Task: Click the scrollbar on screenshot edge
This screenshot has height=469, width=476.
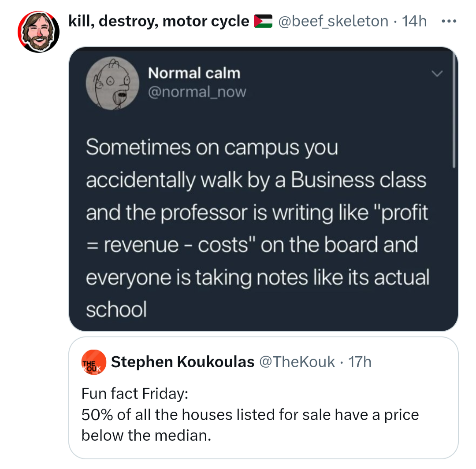Action: tap(454, 109)
